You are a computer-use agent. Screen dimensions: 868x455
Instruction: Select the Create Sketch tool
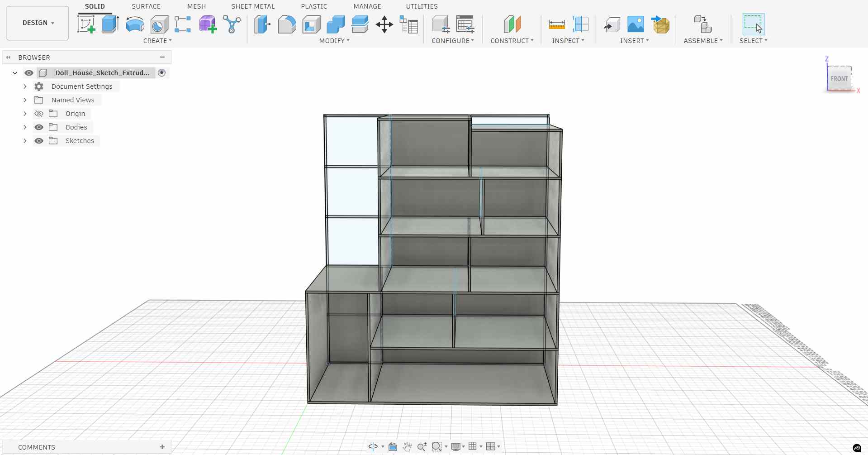point(86,24)
